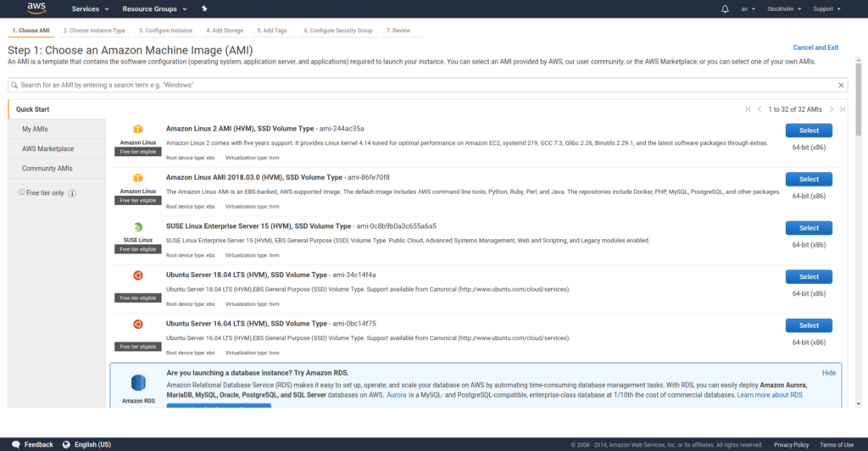Click AMI ID text ami-34c14f4a
Image resolution: width=868 pixels, height=451 pixels.
(354, 275)
